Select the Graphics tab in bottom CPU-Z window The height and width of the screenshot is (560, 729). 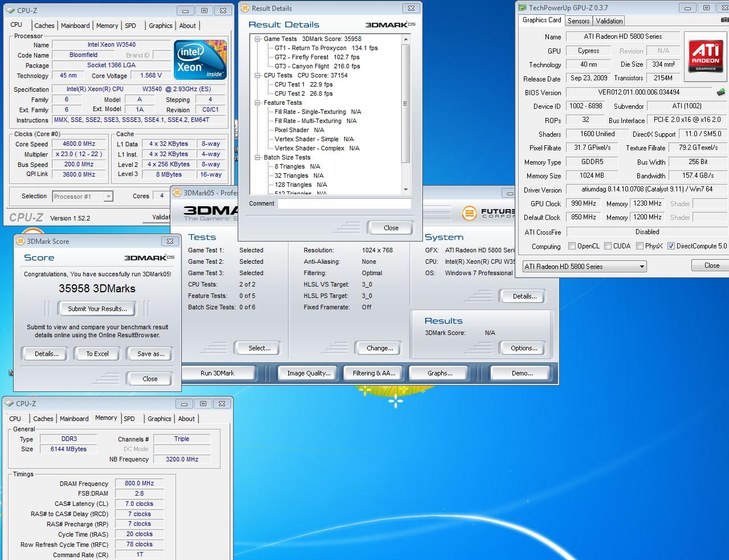(x=160, y=419)
